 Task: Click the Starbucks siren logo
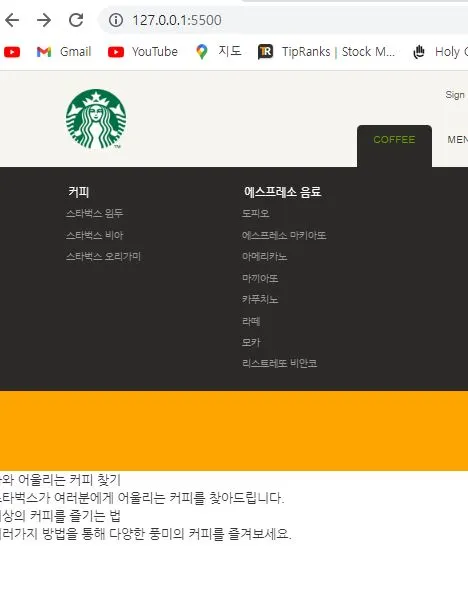[96, 119]
